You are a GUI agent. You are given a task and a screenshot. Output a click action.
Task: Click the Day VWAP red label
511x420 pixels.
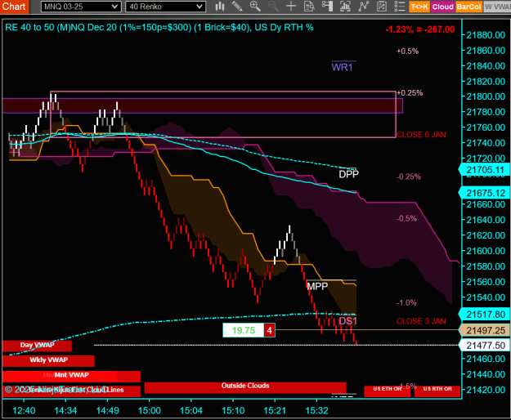(x=37, y=346)
